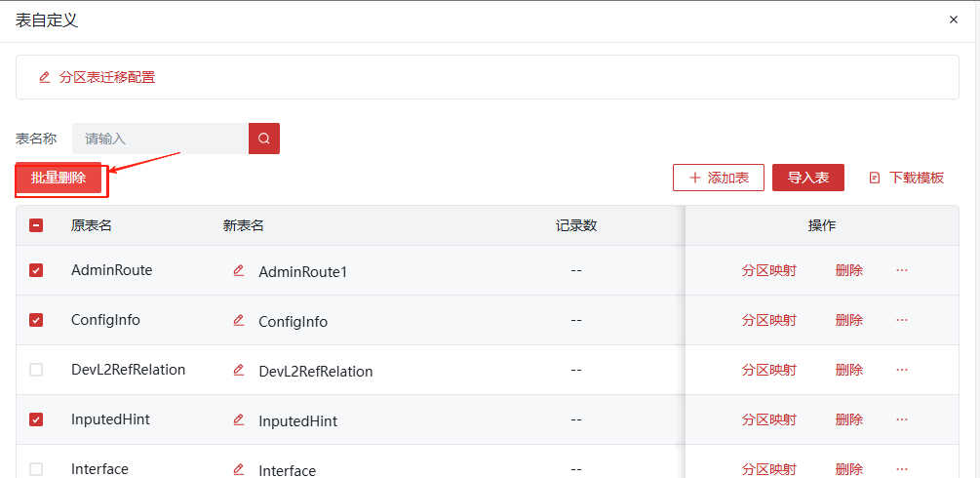980x478 pixels.
Task: Focus the 表名称 search input field
Action: pyautogui.click(x=161, y=139)
